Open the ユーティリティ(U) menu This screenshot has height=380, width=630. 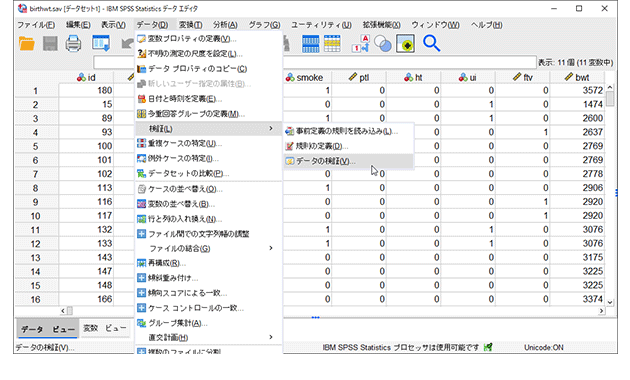click(x=321, y=25)
